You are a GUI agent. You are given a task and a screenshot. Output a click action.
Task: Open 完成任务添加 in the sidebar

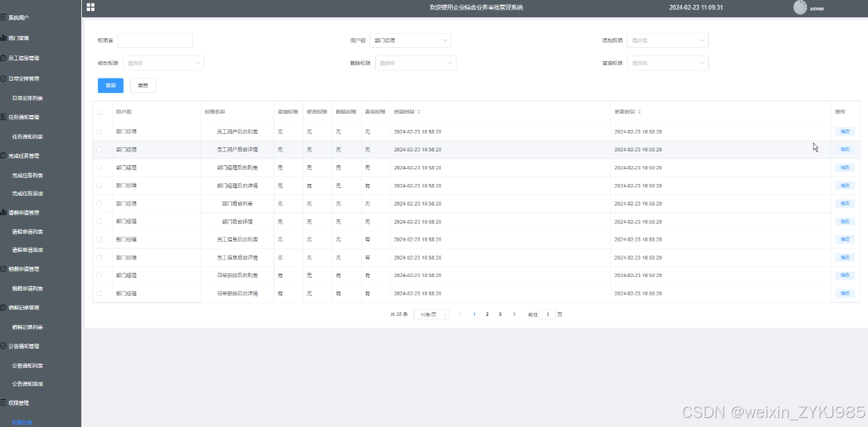[28, 194]
